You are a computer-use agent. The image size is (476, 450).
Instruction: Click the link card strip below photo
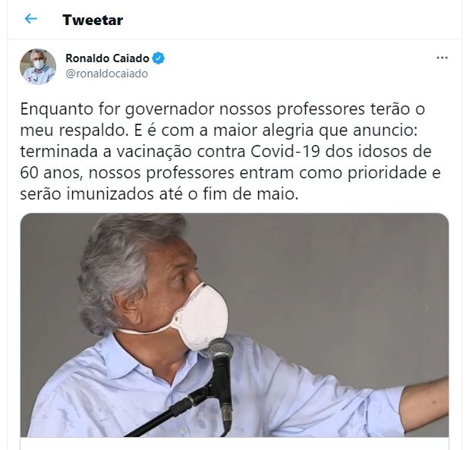tap(235, 444)
